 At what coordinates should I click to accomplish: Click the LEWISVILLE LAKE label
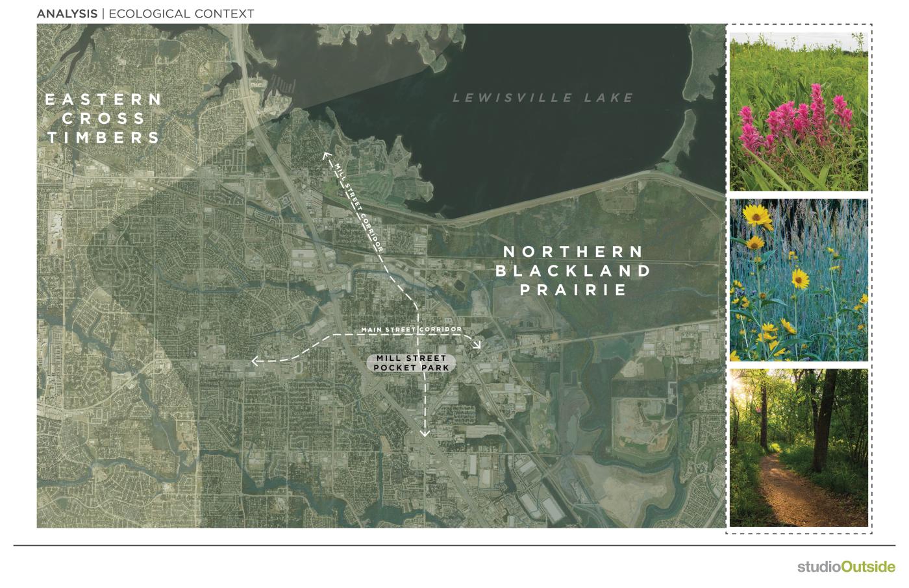543,97
